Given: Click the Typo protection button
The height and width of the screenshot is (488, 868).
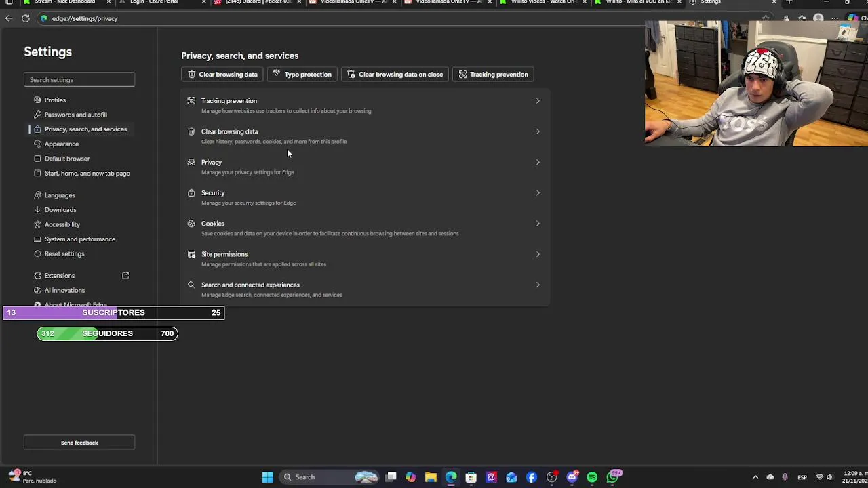Looking at the screenshot, I should click(x=302, y=75).
